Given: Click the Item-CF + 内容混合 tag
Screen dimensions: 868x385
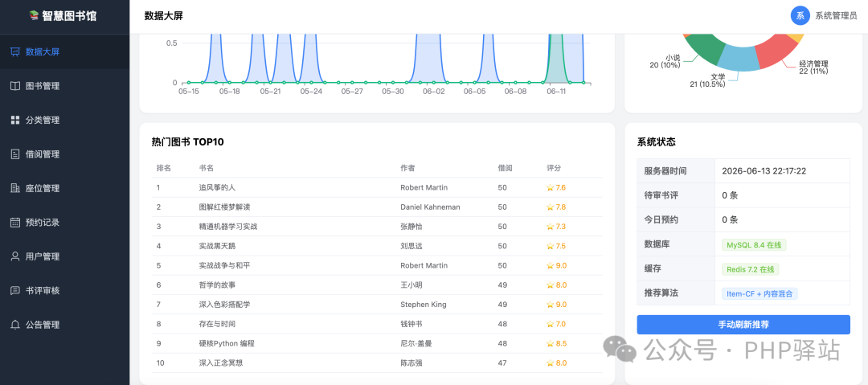Looking at the screenshot, I should point(759,293).
